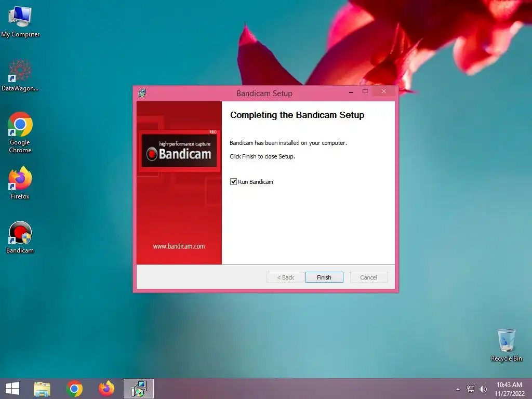Click the Finish button
This screenshot has width=532, height=399.
click(324, 277)
